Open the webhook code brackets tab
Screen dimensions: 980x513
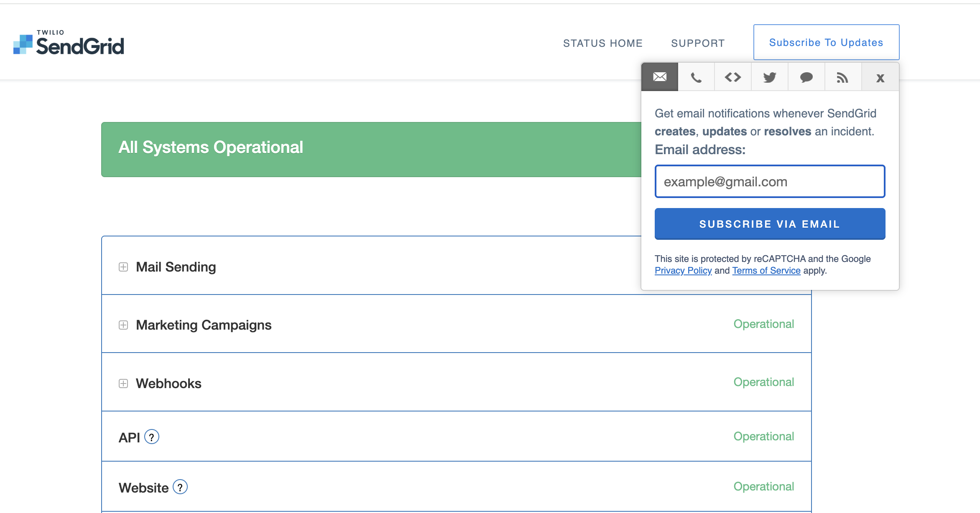click(733, 77)
